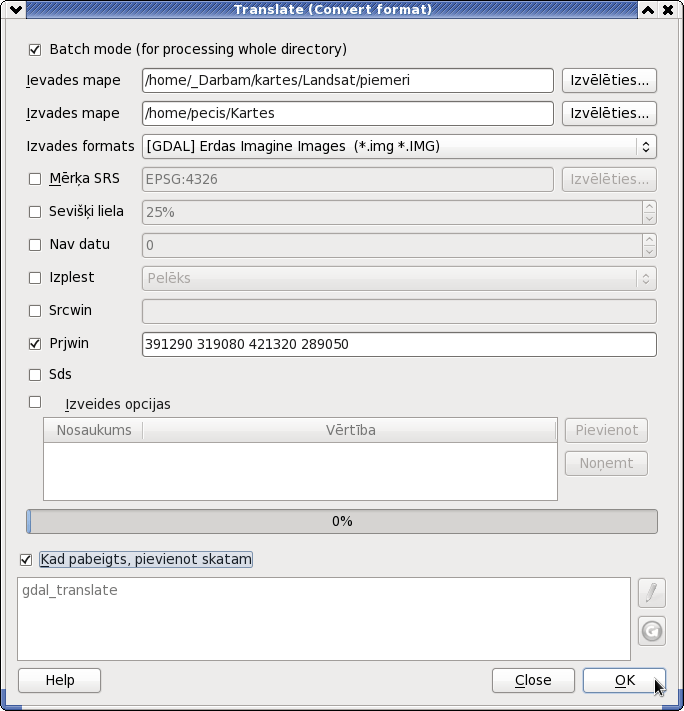Enable the Mērķa SRS checkbox
The width and height of the screenshot is (684, 711).
click(35, 179)
